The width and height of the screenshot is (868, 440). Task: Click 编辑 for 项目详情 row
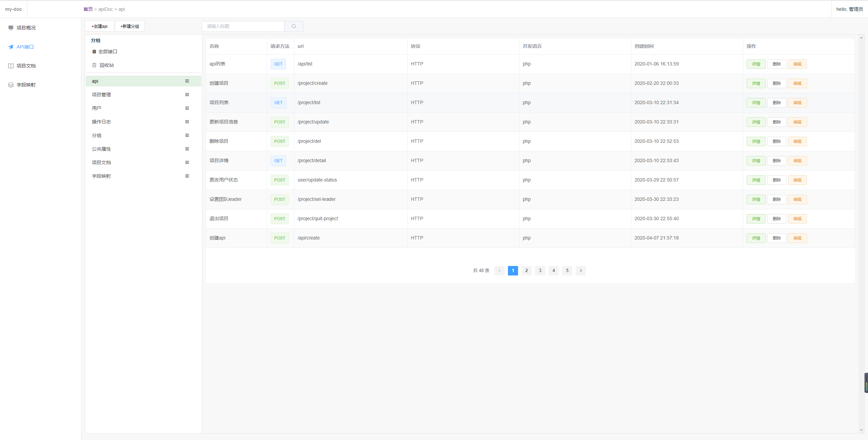(x=797, y=161)
